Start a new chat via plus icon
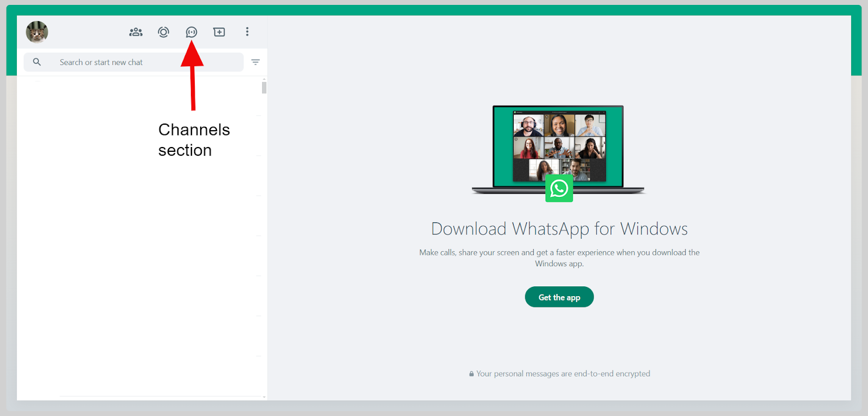Screen dimensions: 868x416 (219, 32)
